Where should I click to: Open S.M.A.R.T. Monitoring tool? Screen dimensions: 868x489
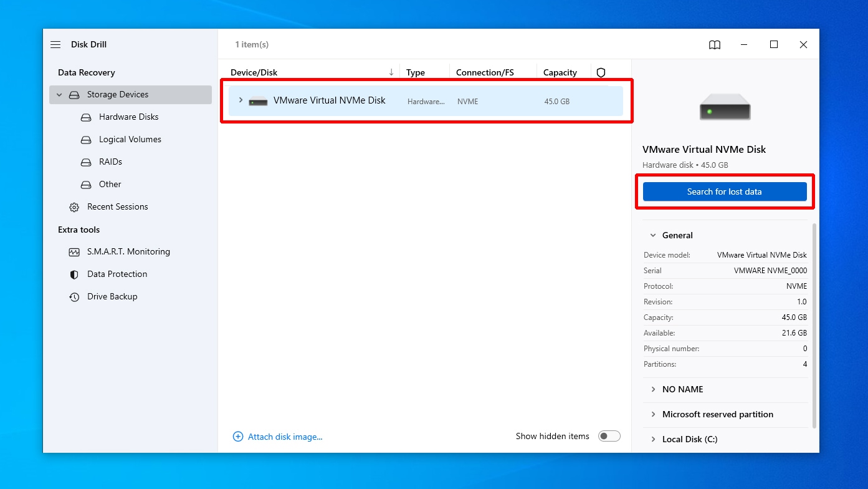128,252
